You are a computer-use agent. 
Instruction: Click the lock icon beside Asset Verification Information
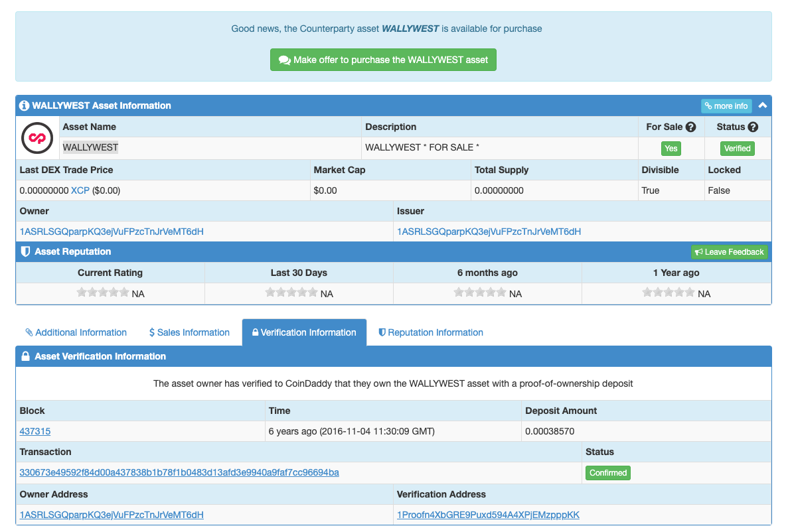pos(25,356)
